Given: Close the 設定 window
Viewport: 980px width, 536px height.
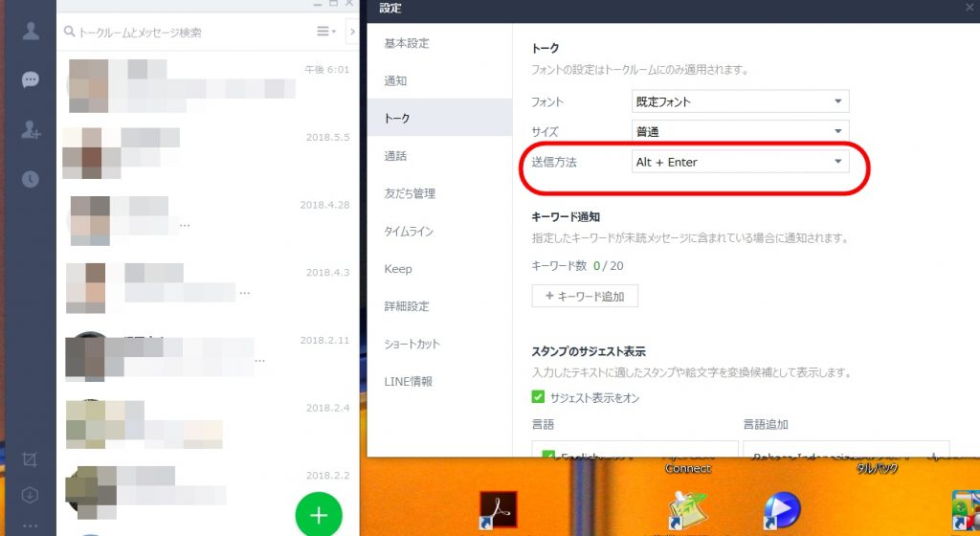Looking at the screenshot, I should [969, 8].
